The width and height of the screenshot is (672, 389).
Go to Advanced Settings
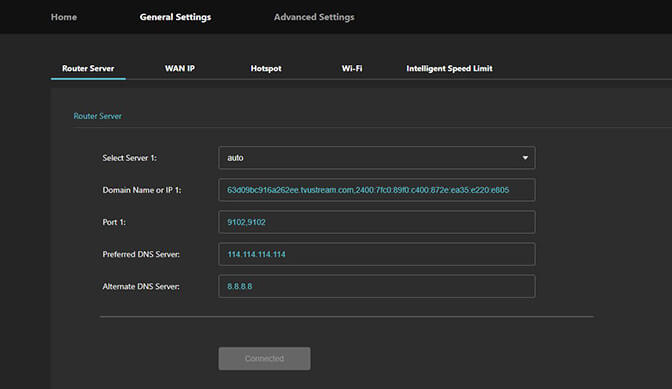point(314,17)
